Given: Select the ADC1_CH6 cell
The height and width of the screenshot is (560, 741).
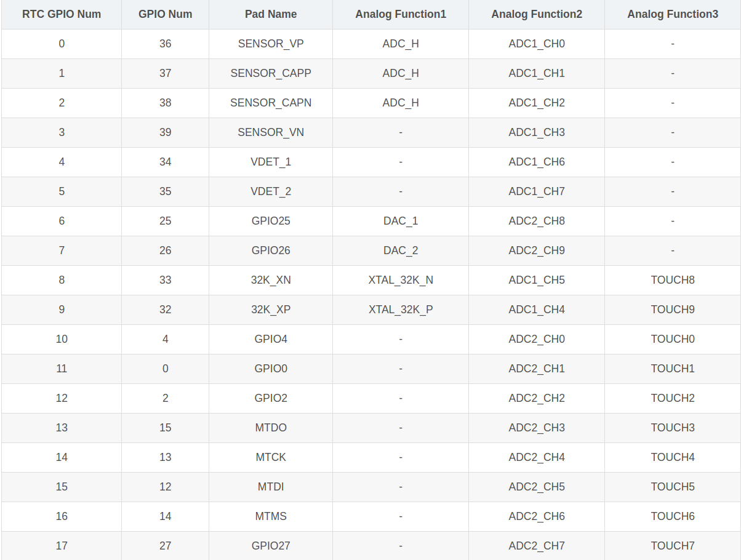Looking at the screenshot, I should [x=537, y=162].
